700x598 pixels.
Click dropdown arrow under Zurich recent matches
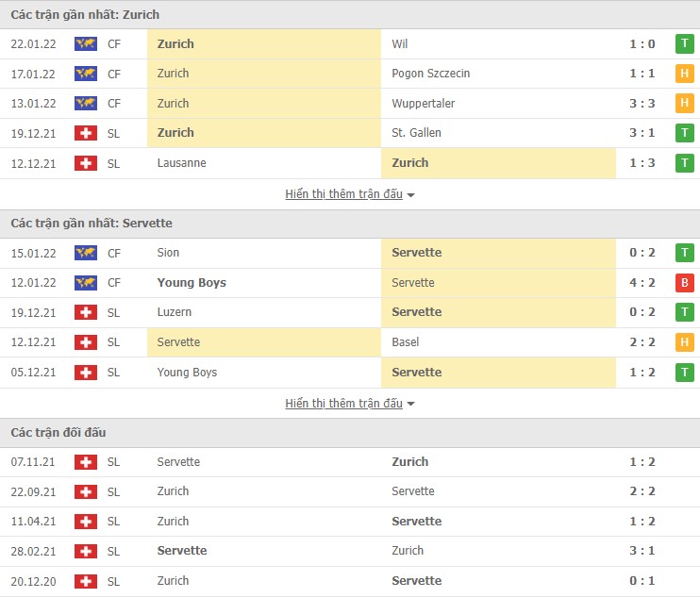[x=411, y=195]
